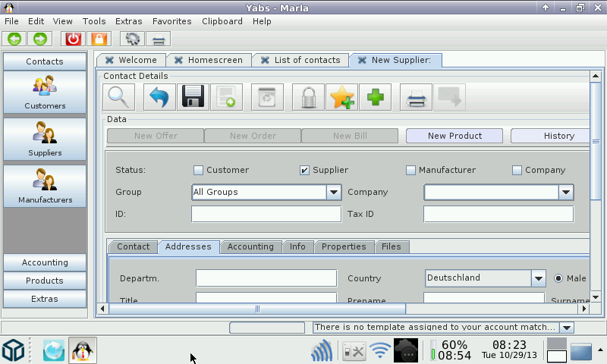Click the green plus icon
Screen dimensions: 607x364
point(375,97)
